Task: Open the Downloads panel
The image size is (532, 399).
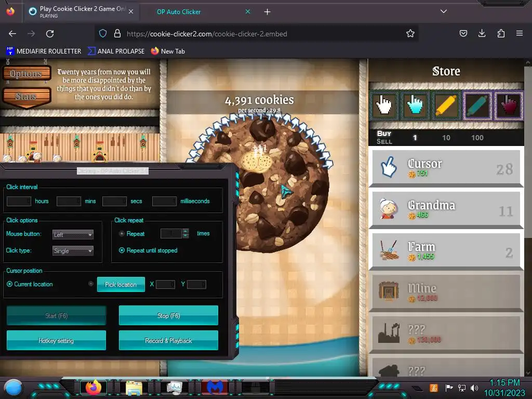Action: 482,33
